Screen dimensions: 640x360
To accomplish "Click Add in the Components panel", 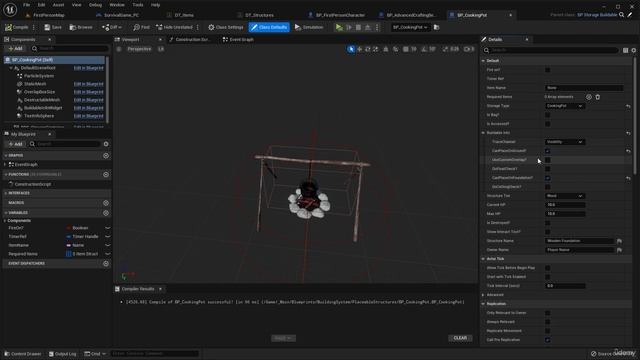I will click(x=16, y=49).
